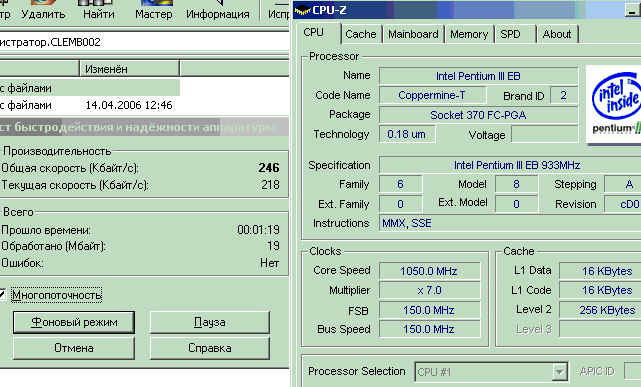Image resolution: width=641 pixels, height=387 pixels.
Task: Click the Bus Speed value 150.0 MHz
Action: [x=429, y=329]
